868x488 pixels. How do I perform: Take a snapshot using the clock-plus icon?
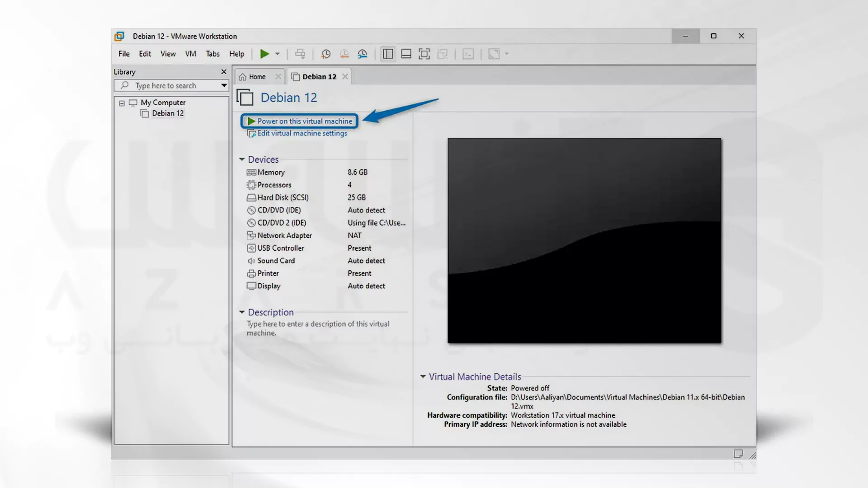coord(325,54)
